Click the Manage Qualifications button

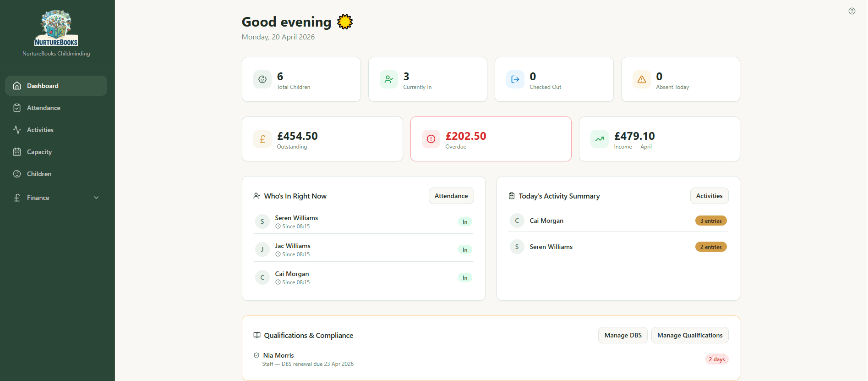[x=690, y=335]
